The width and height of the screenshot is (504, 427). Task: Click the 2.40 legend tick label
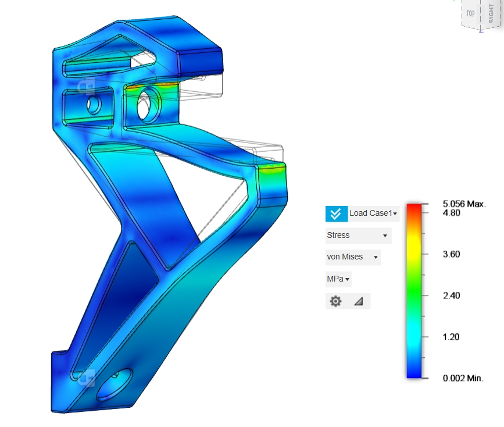tap(451, 296)
